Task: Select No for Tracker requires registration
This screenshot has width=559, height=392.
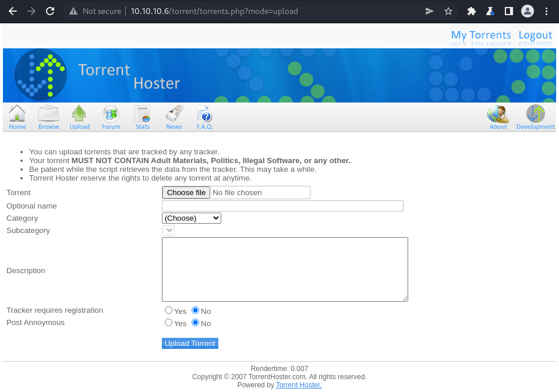Action: (x=195, y=310)
